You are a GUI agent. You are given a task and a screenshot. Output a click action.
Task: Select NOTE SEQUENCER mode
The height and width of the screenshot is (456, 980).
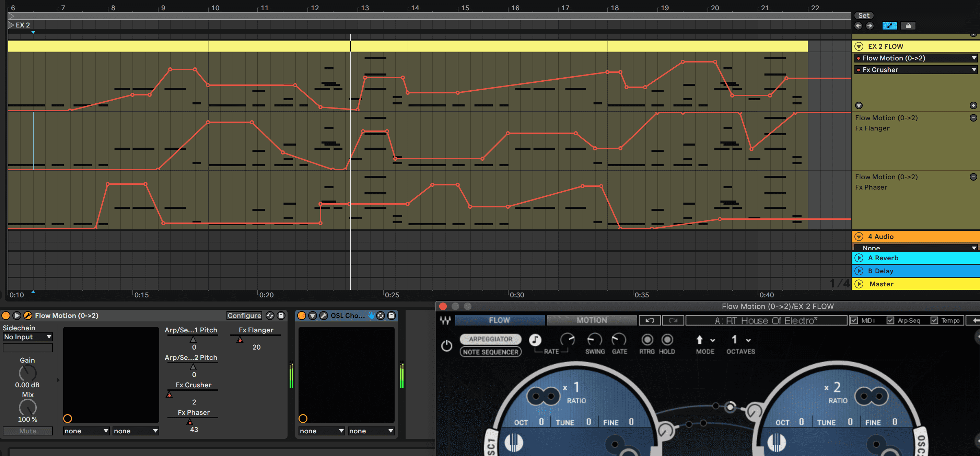[490, 352]
